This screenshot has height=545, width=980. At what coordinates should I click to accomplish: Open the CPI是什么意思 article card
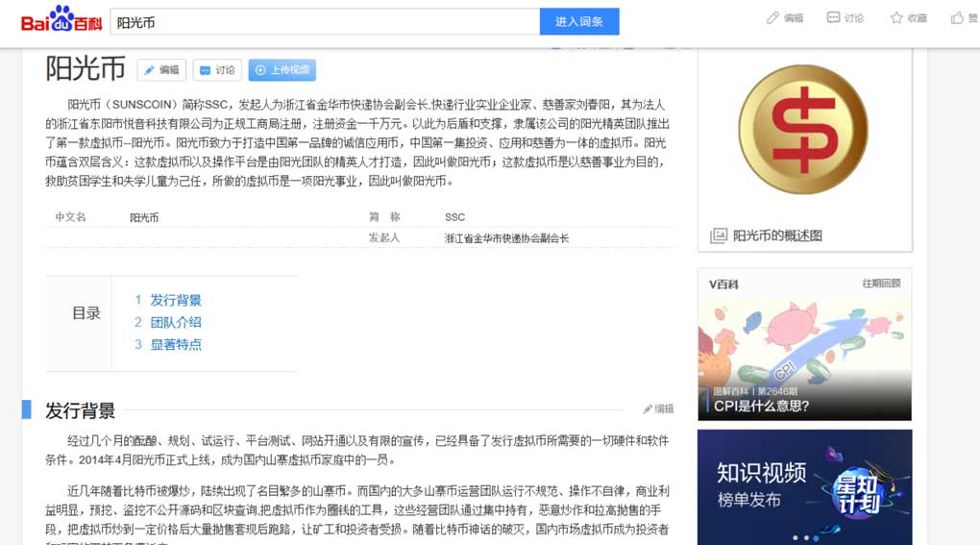point(804,360)
